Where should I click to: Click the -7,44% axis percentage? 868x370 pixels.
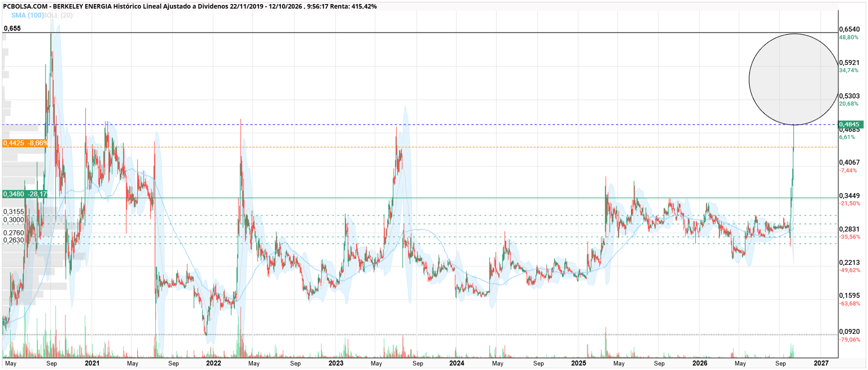(848, 171)
